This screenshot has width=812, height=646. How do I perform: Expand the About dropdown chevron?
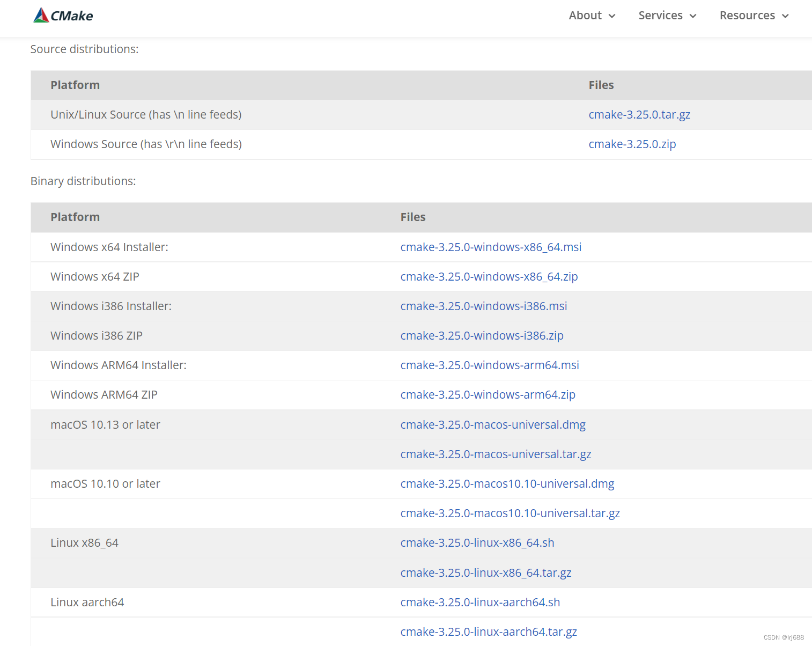point(611,16)
